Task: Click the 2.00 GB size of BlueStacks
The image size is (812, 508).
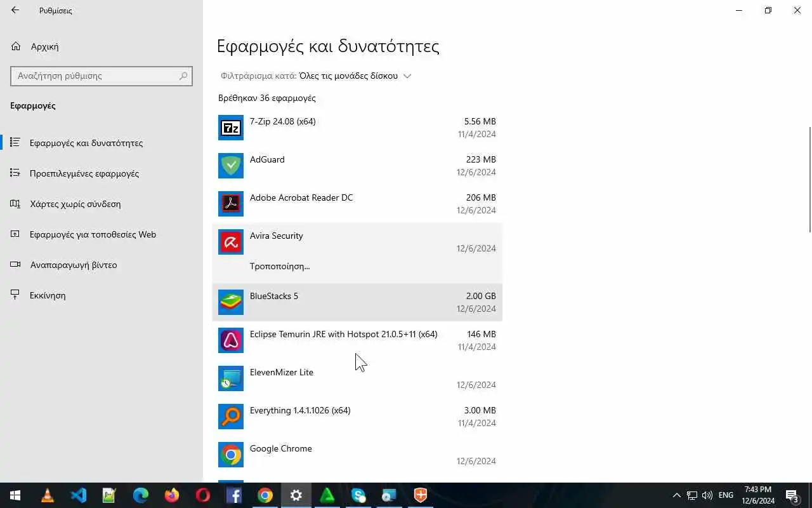Action: coord(481,296)
